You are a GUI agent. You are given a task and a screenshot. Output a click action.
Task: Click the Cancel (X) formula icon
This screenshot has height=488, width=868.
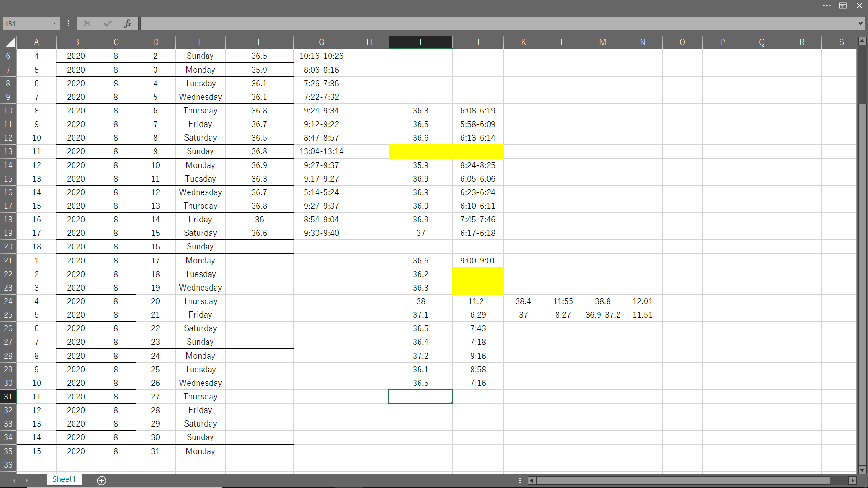point(87,23)
